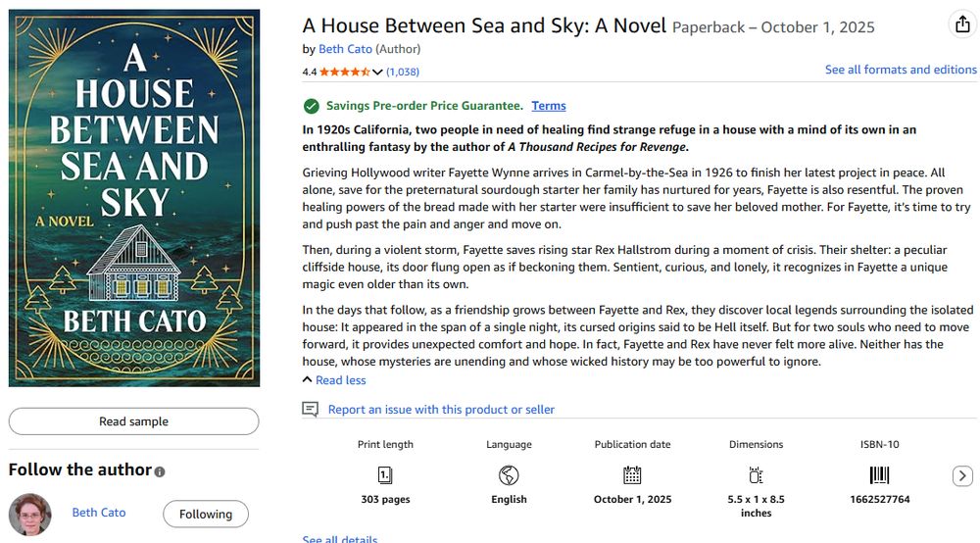Click the language globe icon

pyautogui.click(x=509, y=475)
